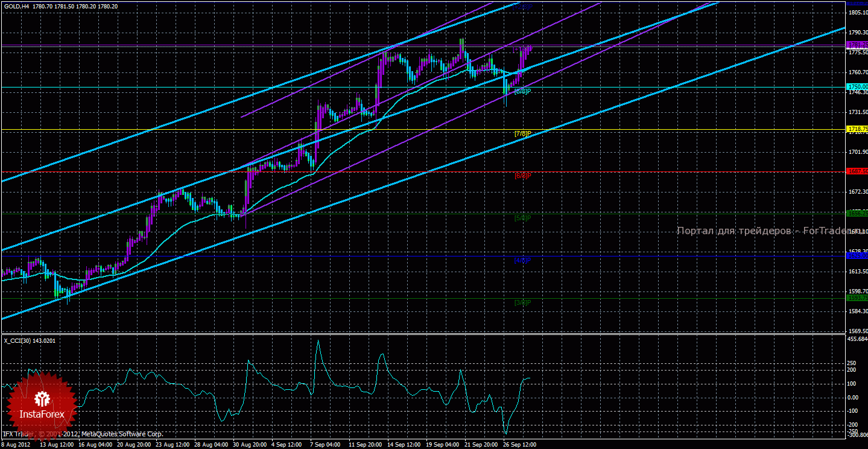This screenshot has height=449, width=868.
Task: Click the blue 1625.00 price tag
Action: pos(857,256)
